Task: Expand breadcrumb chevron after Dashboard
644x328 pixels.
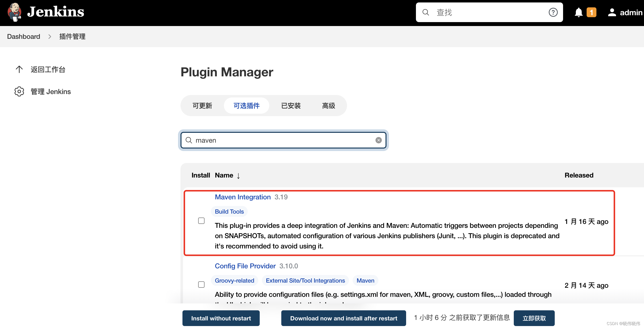Action: [x=50, y=37]
